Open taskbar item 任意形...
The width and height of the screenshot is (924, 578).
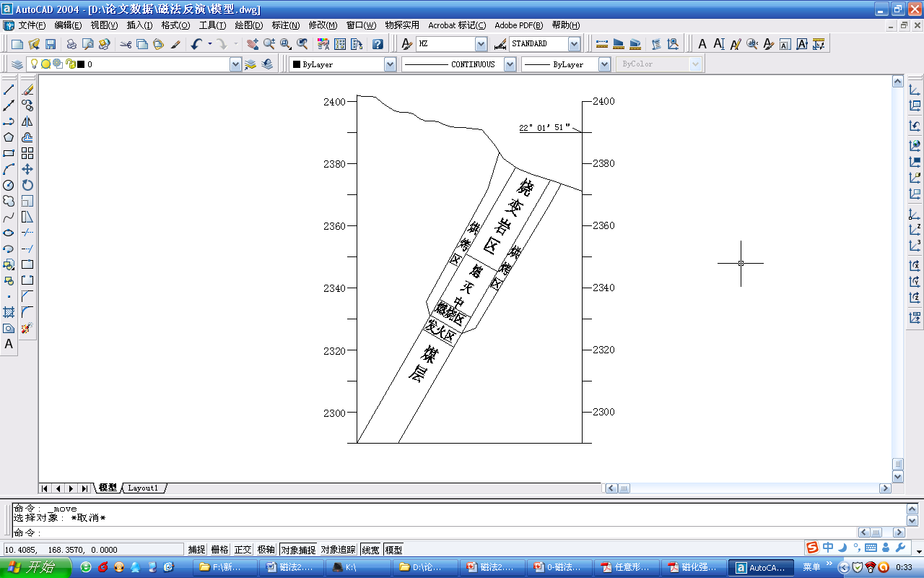(627, 567)
